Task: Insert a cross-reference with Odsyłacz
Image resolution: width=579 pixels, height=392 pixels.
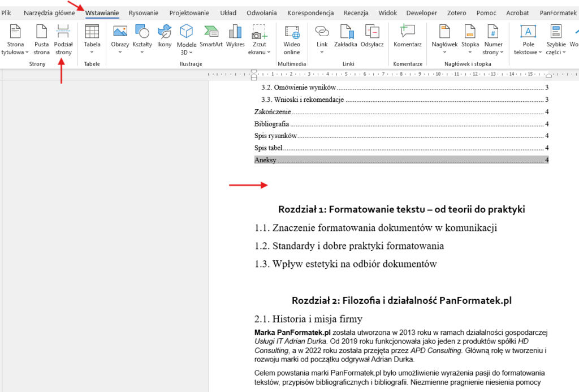Action: [372, 36]
